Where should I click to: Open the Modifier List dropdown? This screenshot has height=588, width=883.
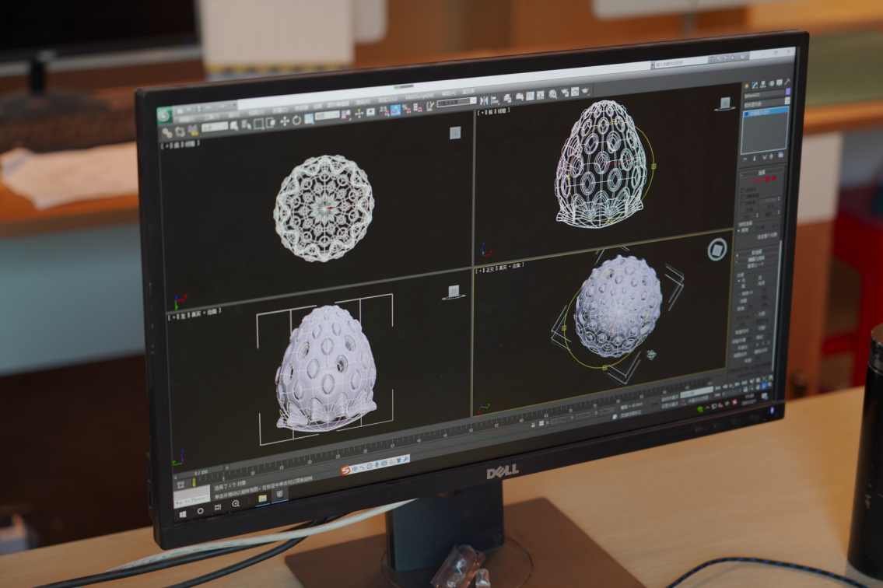(764, 103)
